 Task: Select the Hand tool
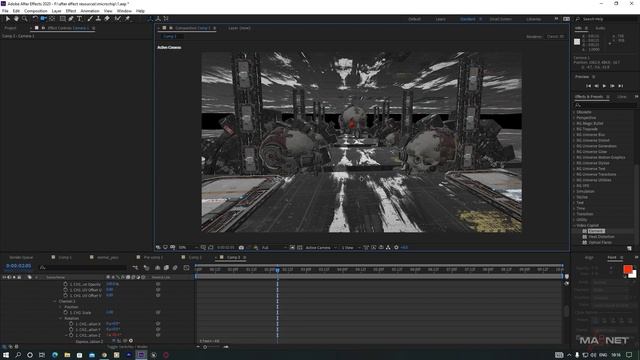pos(16,19)
